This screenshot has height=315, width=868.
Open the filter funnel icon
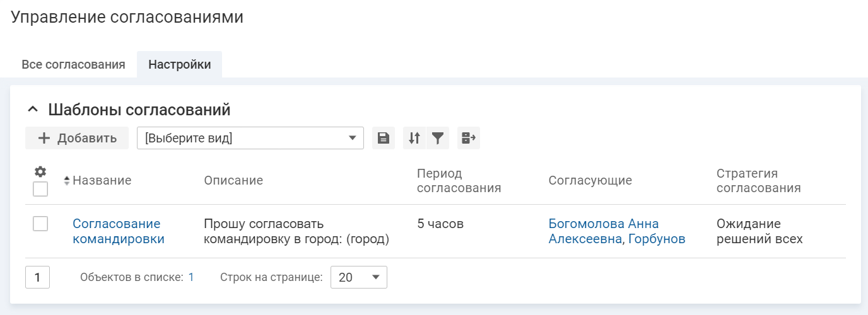point(438,138)
